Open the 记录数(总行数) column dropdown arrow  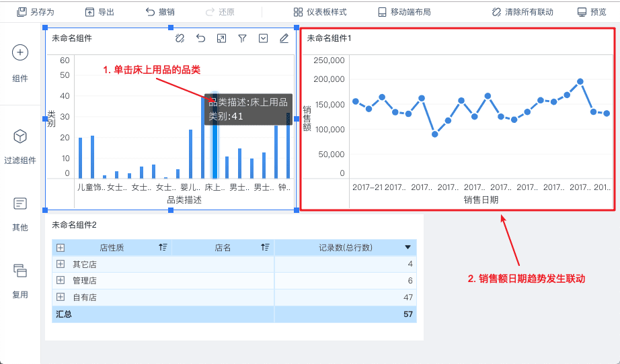pos(408,248)
